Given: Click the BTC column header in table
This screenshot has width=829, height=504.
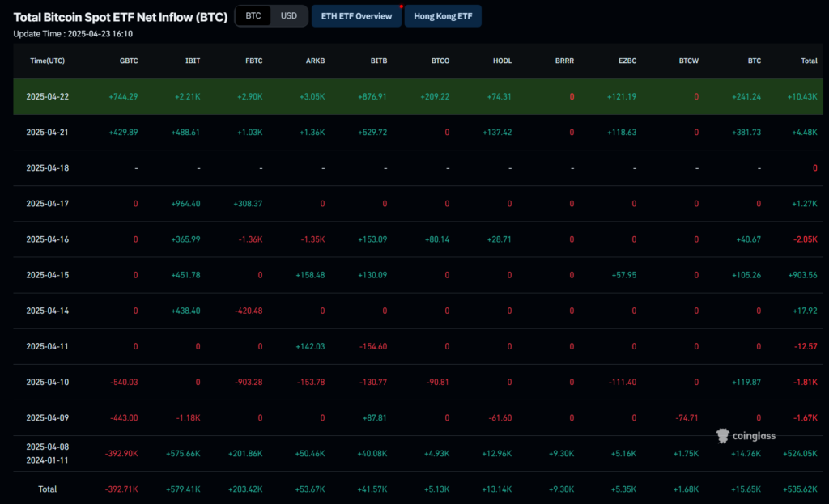Looking at the screenshot, I should click(754, 61).
